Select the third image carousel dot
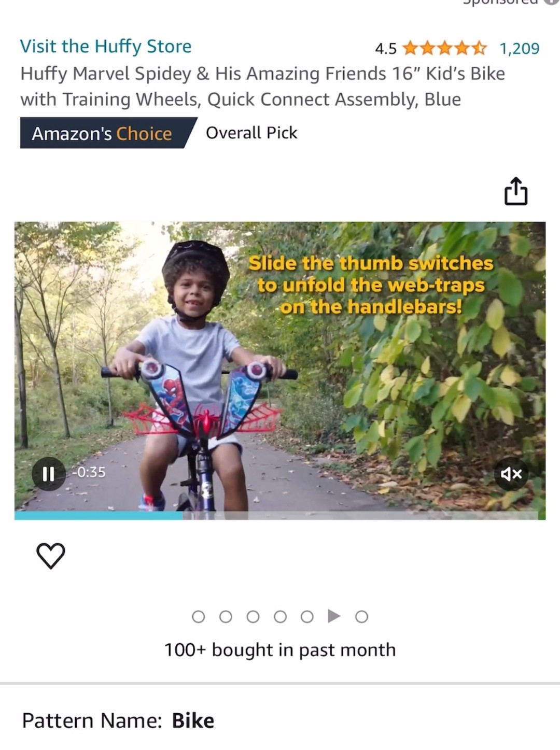 pos(253,616)
